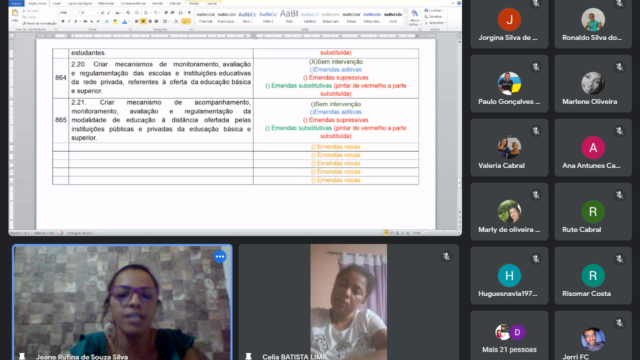Open the Localizar dropdown arrow

[444, 11]
